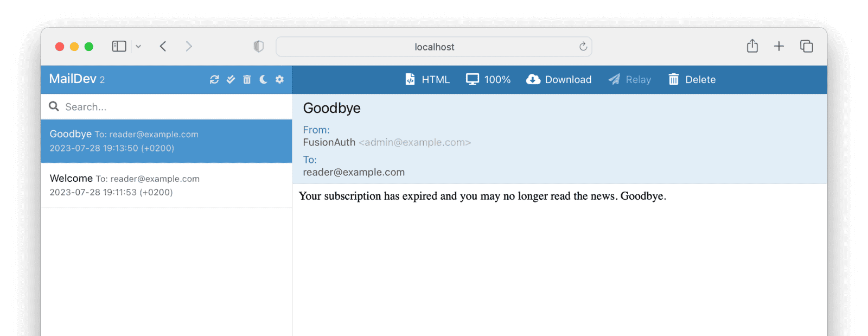Select the Welcome email in list
Viewport: 868px width, 336px height.
pyautogui.click(x=166, y=185)
